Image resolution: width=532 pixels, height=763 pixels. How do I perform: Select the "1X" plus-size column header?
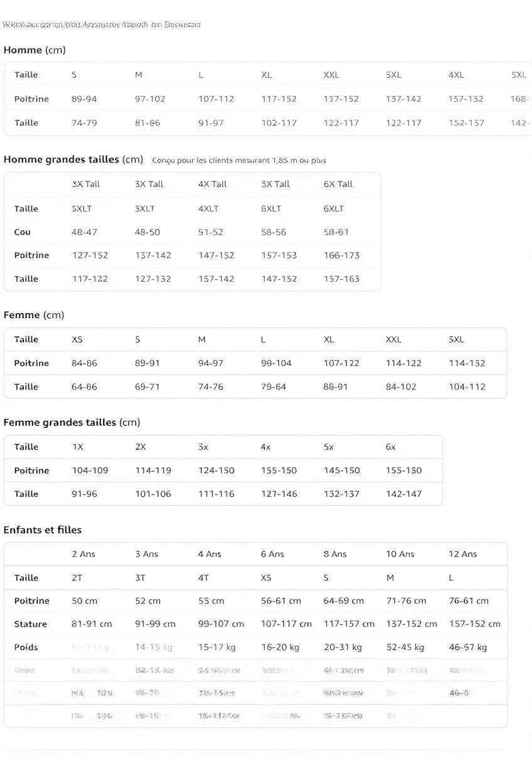point(78,447)
